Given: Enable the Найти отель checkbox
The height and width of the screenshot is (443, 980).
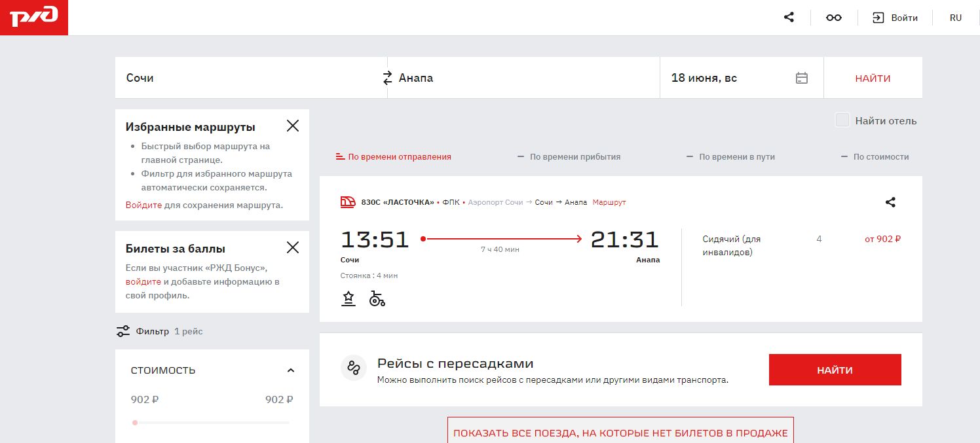Looking at the screenshot, I should coord(842,120).
